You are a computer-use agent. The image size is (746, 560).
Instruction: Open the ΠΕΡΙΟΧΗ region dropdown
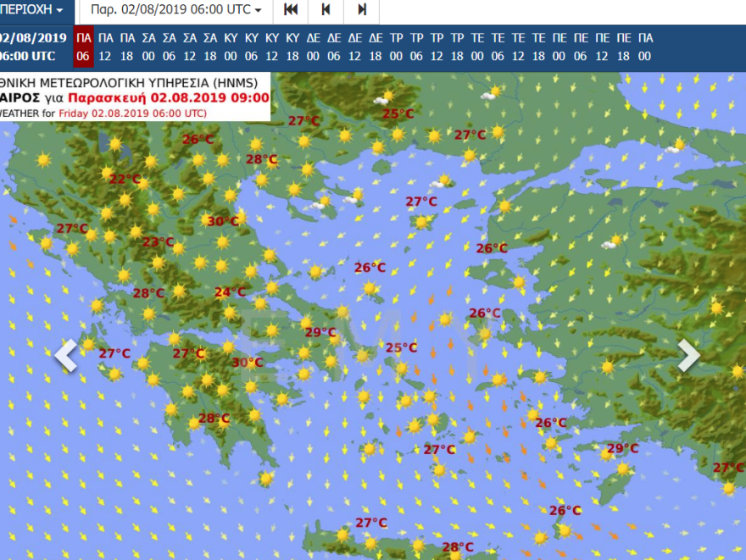coord(34,10)
